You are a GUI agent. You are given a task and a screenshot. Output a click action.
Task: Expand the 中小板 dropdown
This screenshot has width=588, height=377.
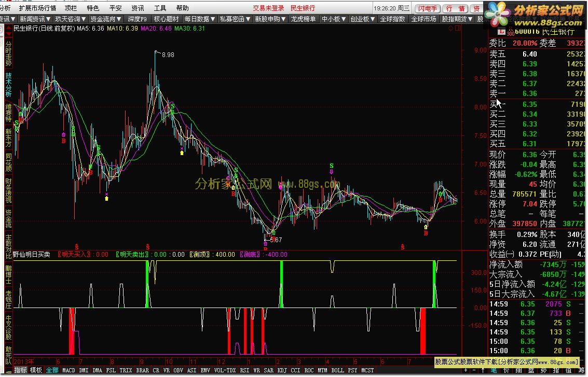(x=333, y=19)
